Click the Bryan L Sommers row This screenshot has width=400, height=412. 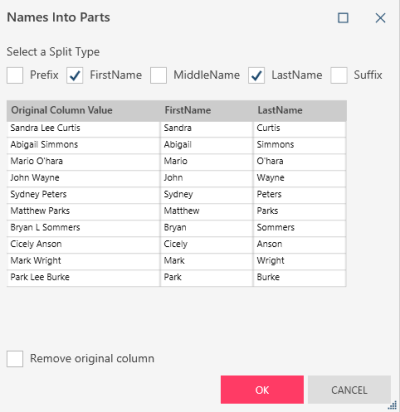(x=176, y=228)
